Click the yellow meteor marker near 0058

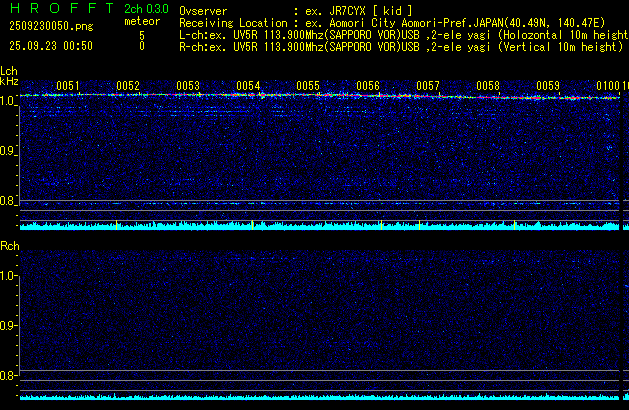click(514, 226)
